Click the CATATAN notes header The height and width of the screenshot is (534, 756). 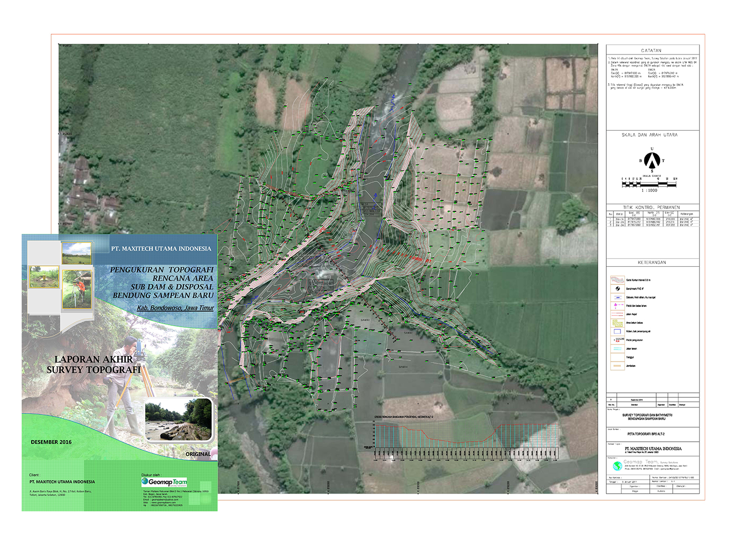[x=652, y=50]
